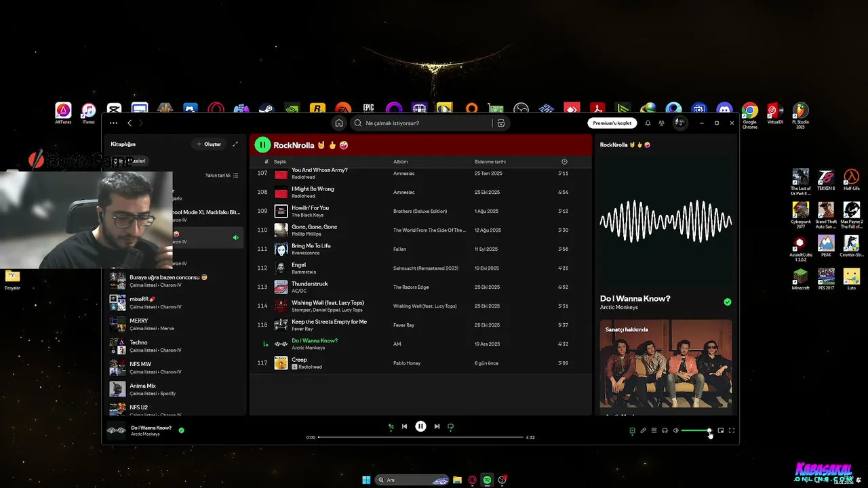Select the track Creep by Radiohead
This screenshot has width=868, height=488.
[x=420, y=363]
